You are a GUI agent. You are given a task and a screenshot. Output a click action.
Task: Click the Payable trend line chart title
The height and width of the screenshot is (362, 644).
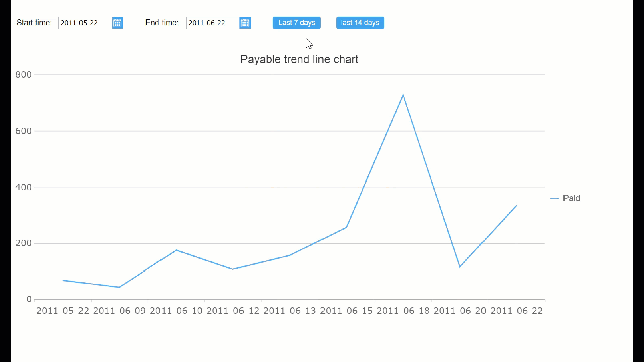(x=299, y=59)
